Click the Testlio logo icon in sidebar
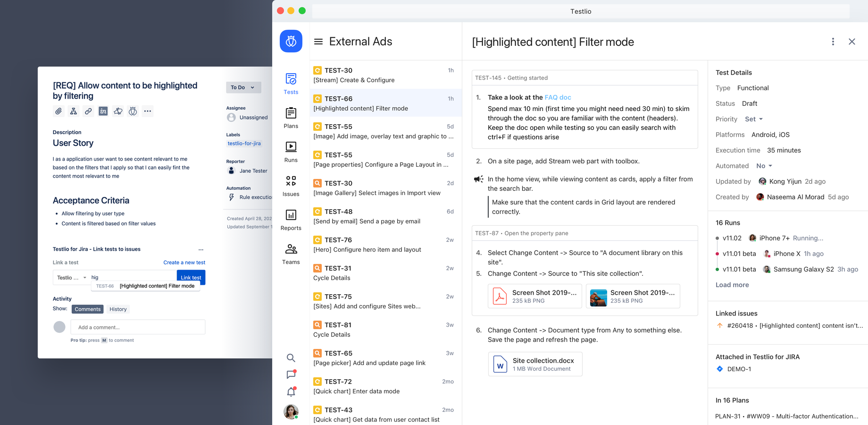The width and height of the screenshot is (868, 425). (x=291, y=41)
